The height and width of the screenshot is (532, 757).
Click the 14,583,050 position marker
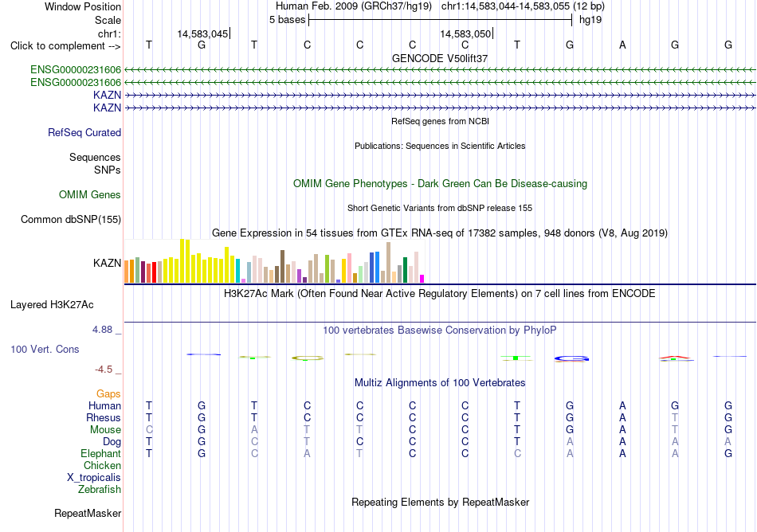point(466,33)
